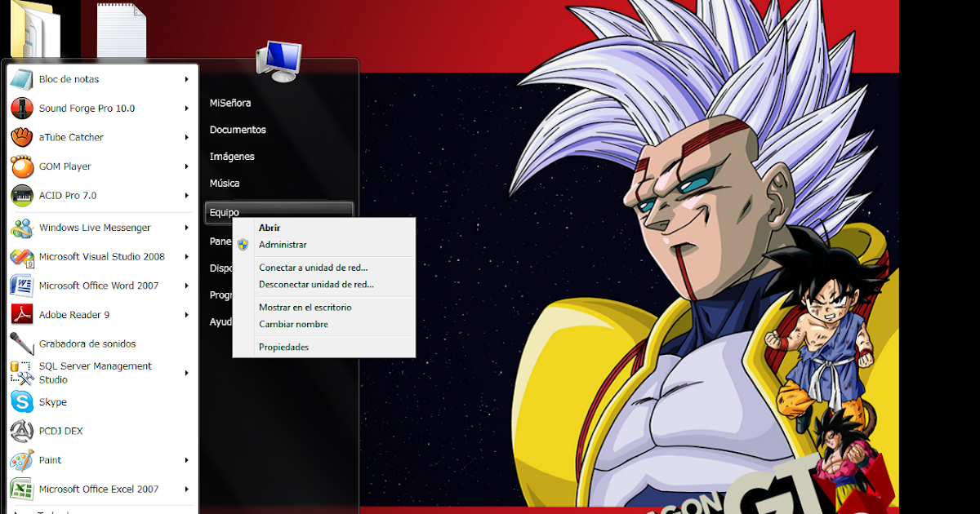Open Imágenes in Start menu
This screenshot has height=514, width=980.
(232, 157)
